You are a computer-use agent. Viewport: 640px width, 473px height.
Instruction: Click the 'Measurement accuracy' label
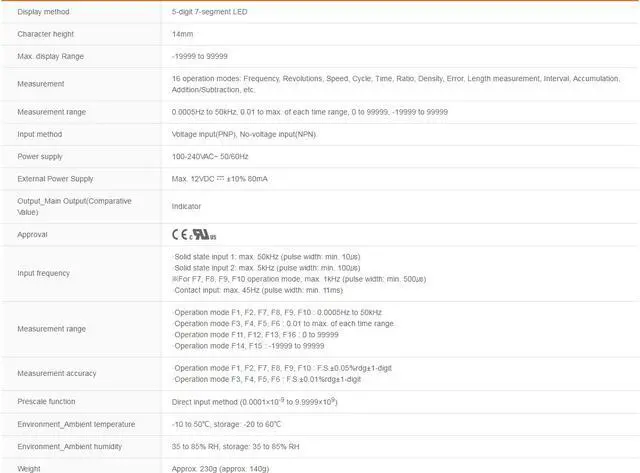57,373
